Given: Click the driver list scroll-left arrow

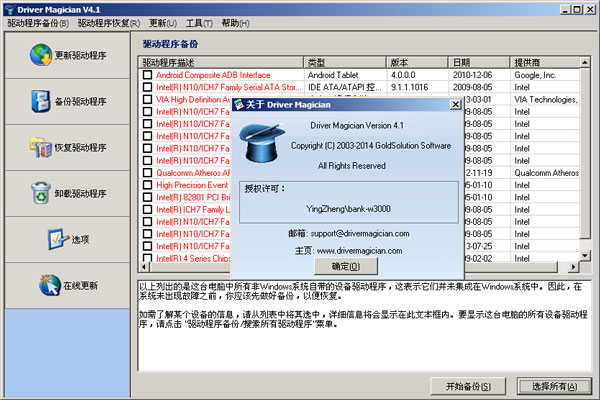Looking at the screenshot, I should (144, 267).
